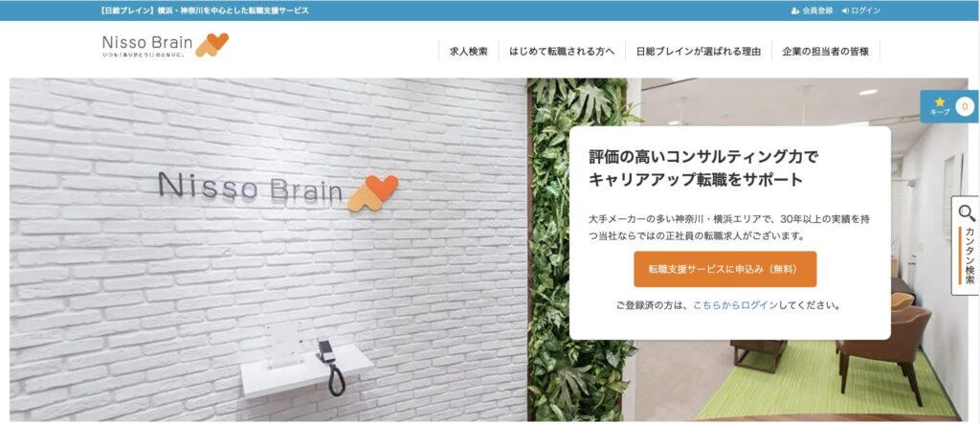Expand the カンタン検索 side tab
The width and height of the screenshot is (980, 424).
coord(966,245)
